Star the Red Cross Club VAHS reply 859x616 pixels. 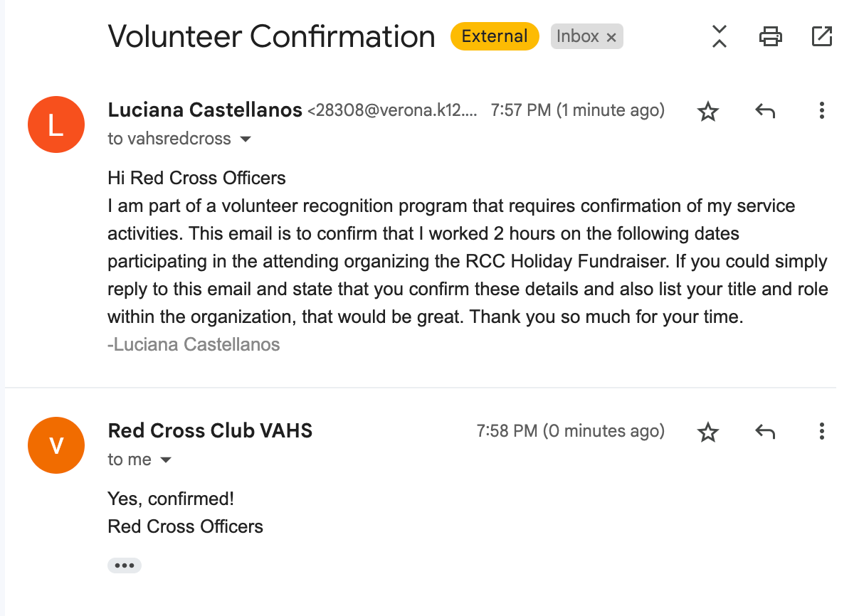coord(707,432)
